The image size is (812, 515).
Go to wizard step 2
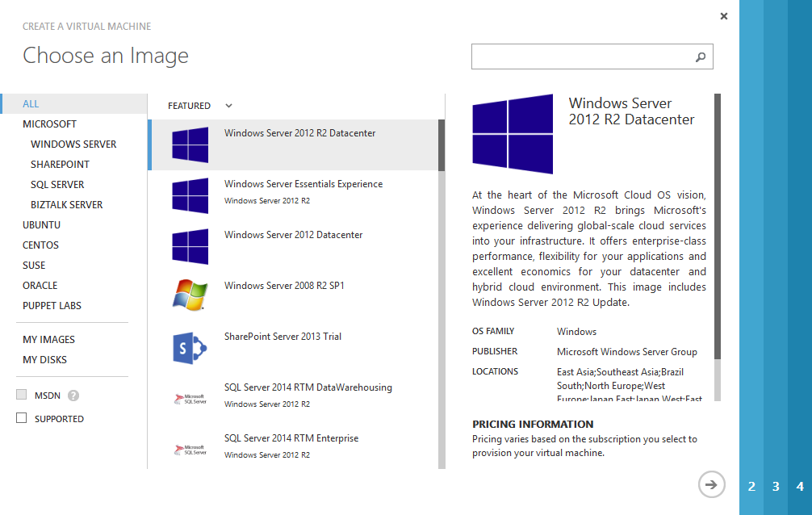751,487
